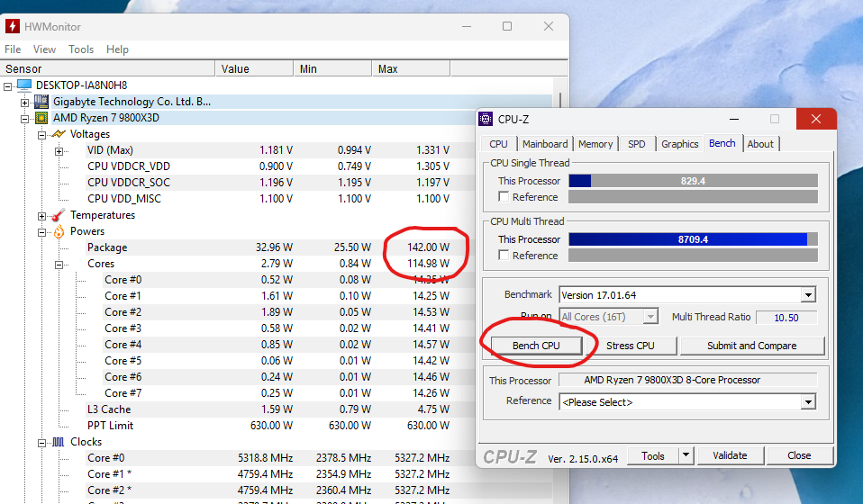Click the CPU-Z Close button
Image resolution: width=863 pixels, height=504 pixels.
tap(799, 455)
